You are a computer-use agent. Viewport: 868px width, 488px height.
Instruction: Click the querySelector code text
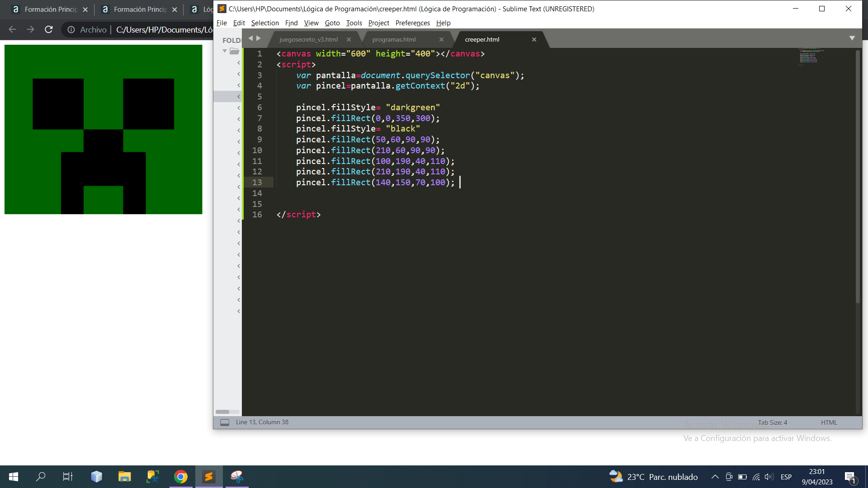(438, 75)
